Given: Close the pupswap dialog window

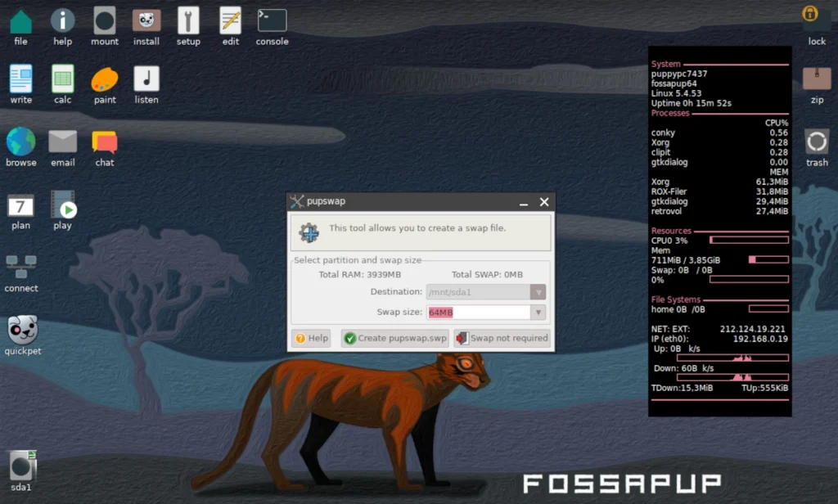Looking at the screenshot, I should coord(544,202).
